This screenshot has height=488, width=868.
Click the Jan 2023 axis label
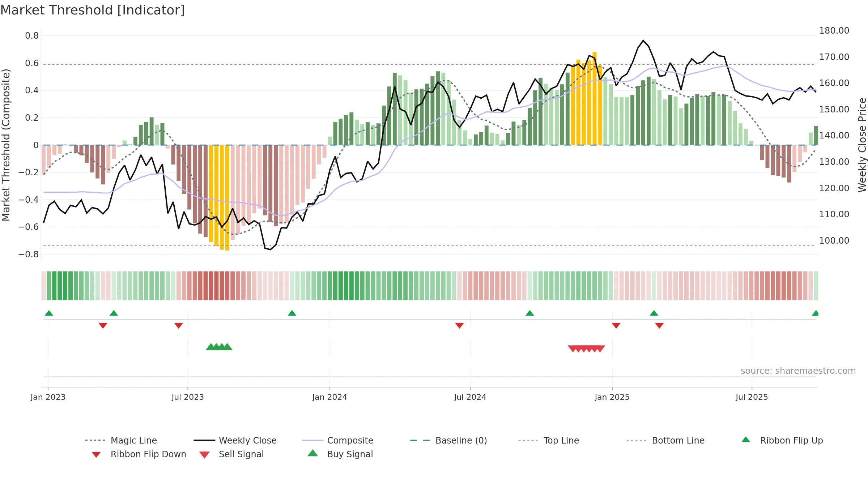click(x=48, y=397)
